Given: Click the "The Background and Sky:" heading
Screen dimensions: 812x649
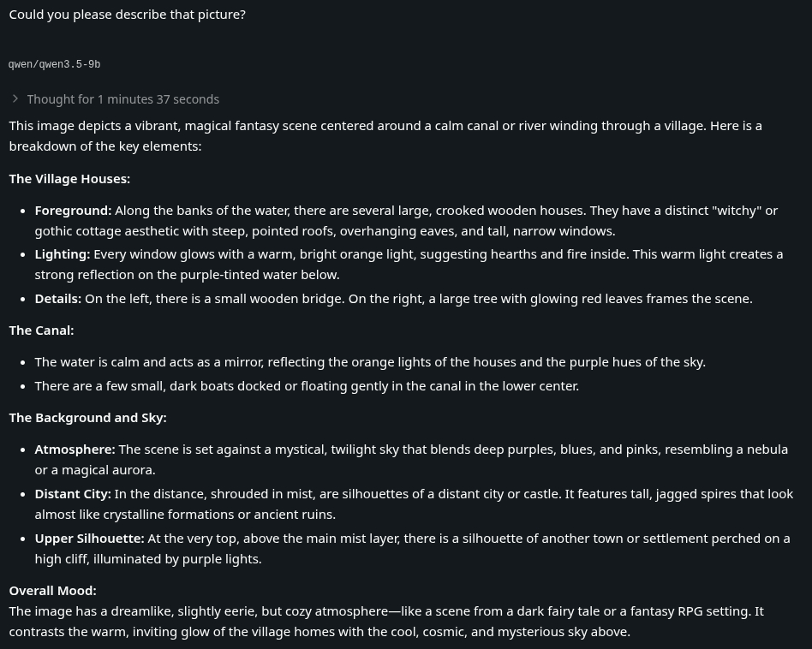Looking at the screenshot, I should (x=87, y=418).
